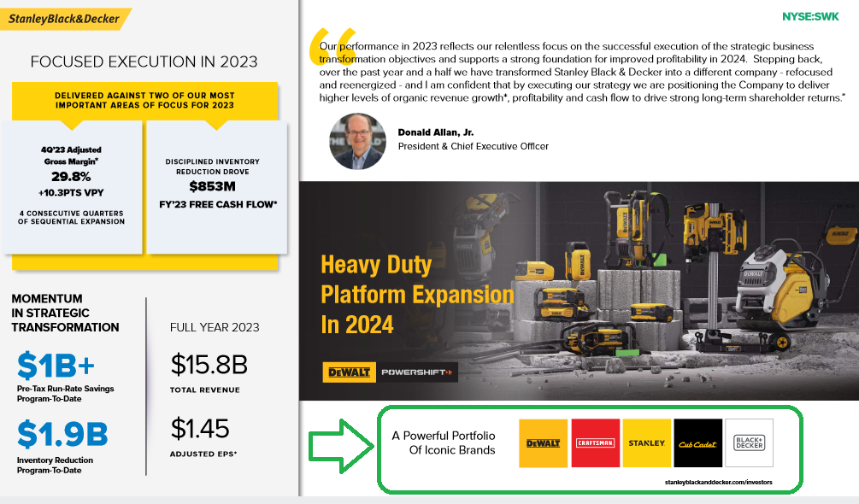The image size is (859, 504).
Task: Open the stanleyblackanddecker.com/investors link
Action: (718, 482)
